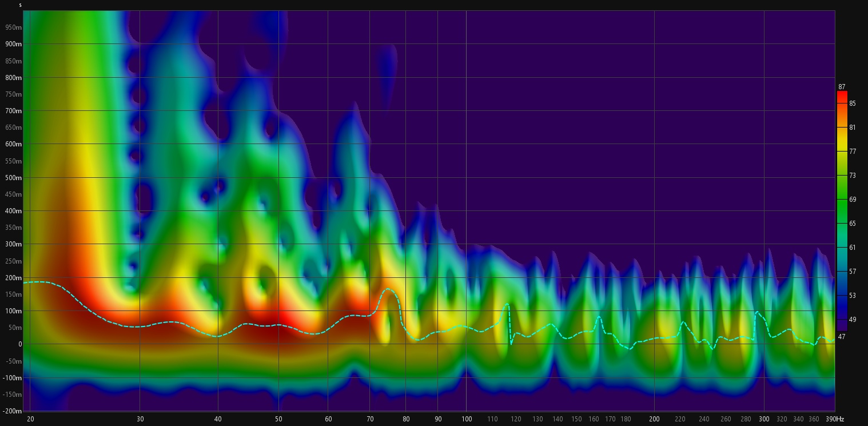Click the -200m label on the time axis
Viewport: 868px width, 426px height.
(12, 411)
